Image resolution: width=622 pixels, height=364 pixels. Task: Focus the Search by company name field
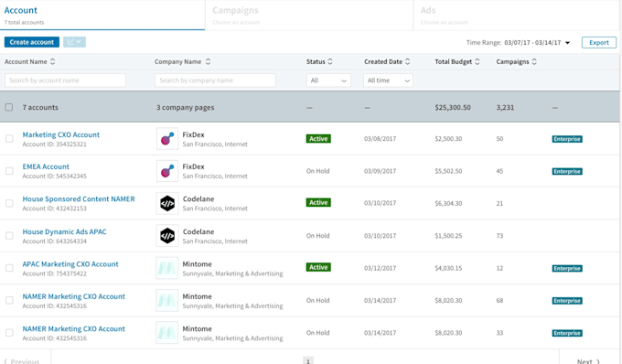215,80
